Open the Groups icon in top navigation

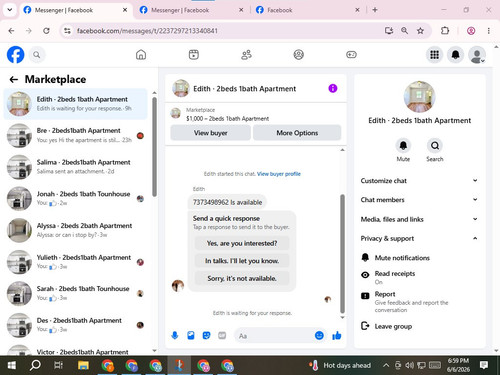click(299, 55)
